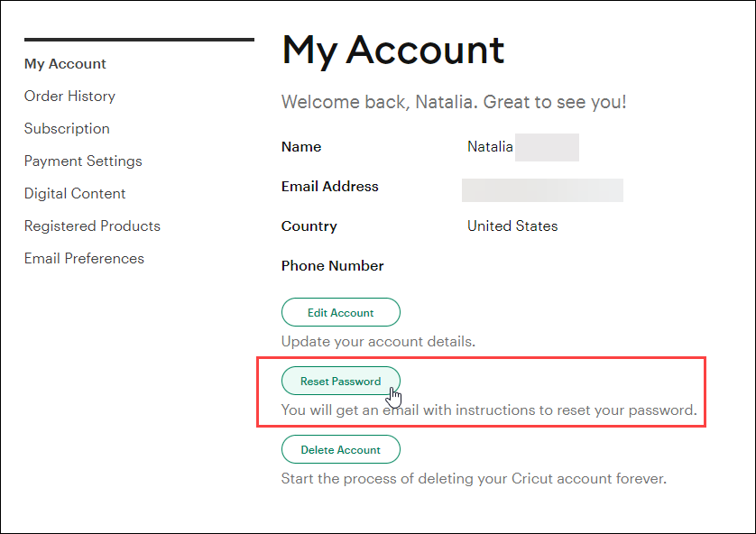Image resolution: width=756 pixels, height=534 pixels.
Task: Select My Account in the sidebar
Action: click(x=65, y=64)
